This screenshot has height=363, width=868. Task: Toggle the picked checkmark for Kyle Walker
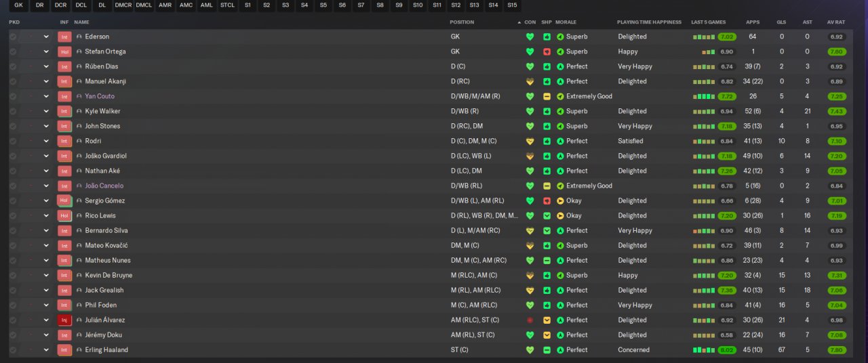(13, 111)
